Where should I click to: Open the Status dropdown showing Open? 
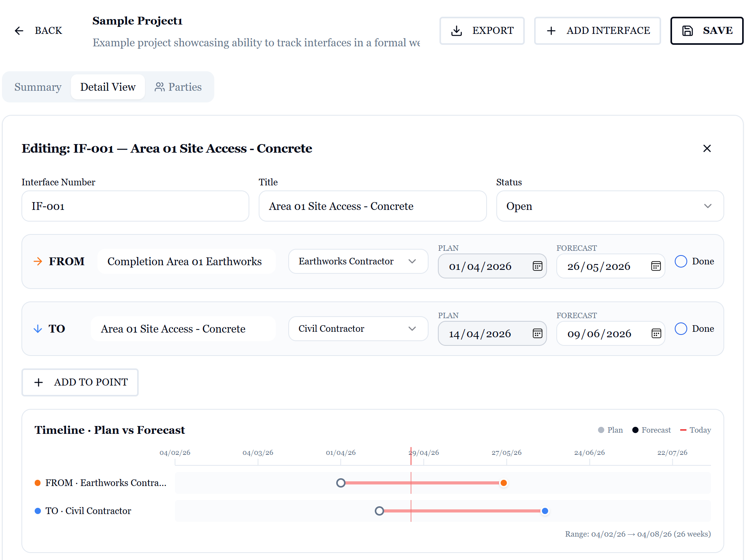click(x=610, y=206)
